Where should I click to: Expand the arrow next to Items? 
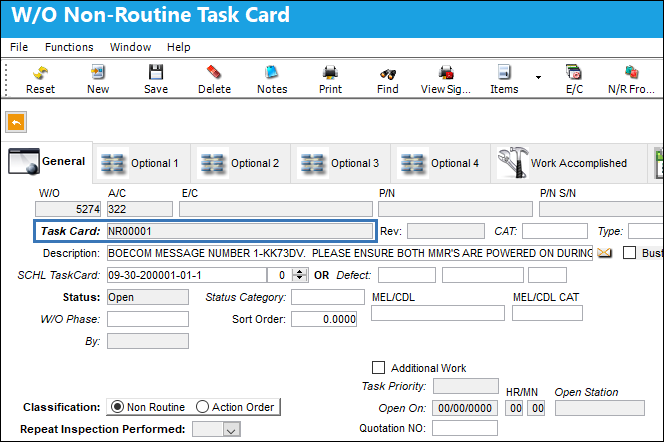538,77
